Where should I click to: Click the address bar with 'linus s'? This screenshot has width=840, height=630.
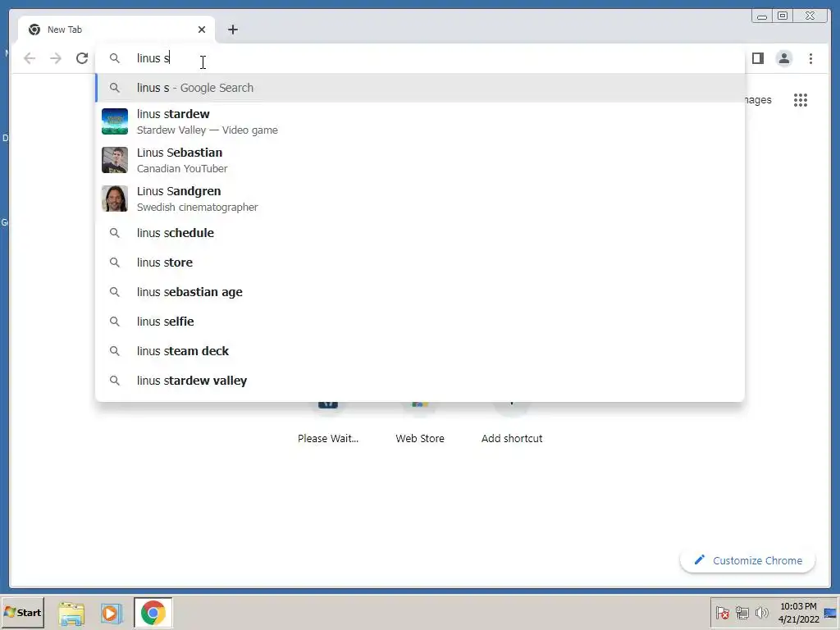tap(420, 58)
